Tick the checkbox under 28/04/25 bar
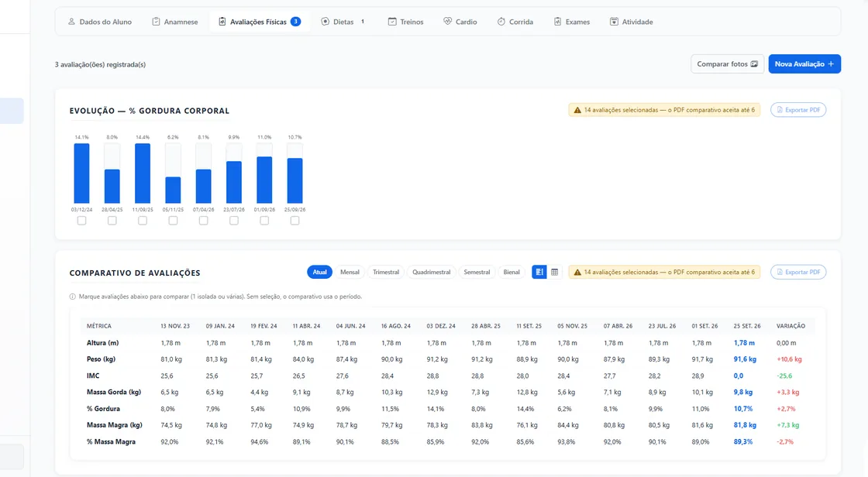This screenshot has height=477, width=868. (x=112, y=221)
